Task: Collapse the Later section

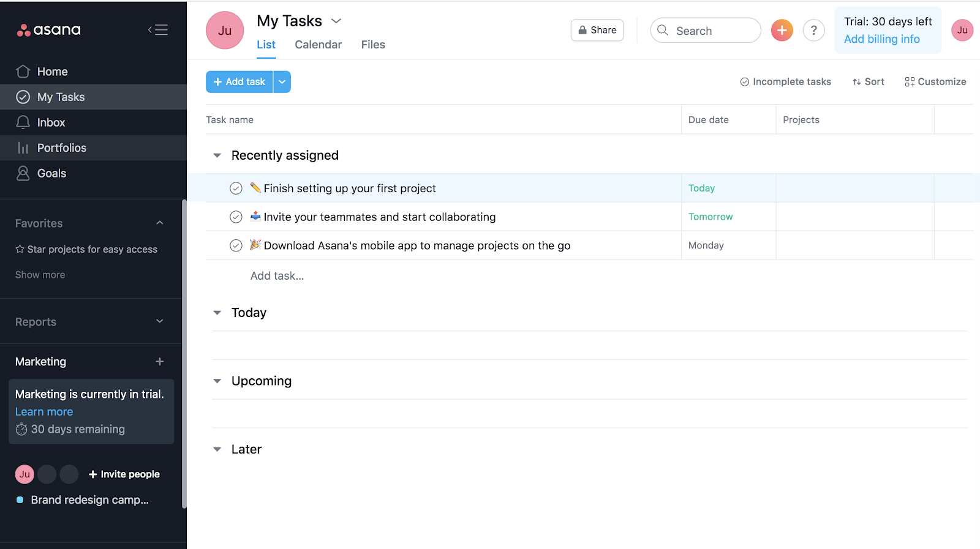Action: [x=217, y=449]
